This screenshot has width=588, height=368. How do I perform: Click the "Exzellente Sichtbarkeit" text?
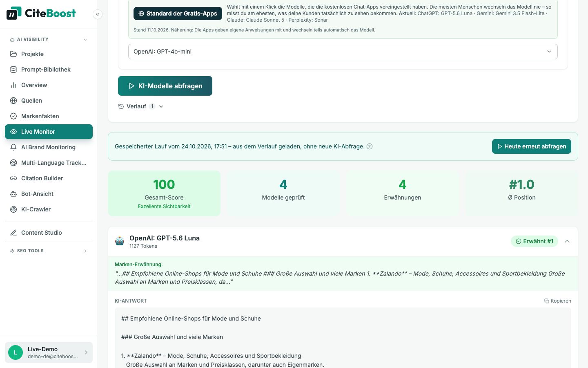coord(164,206)
